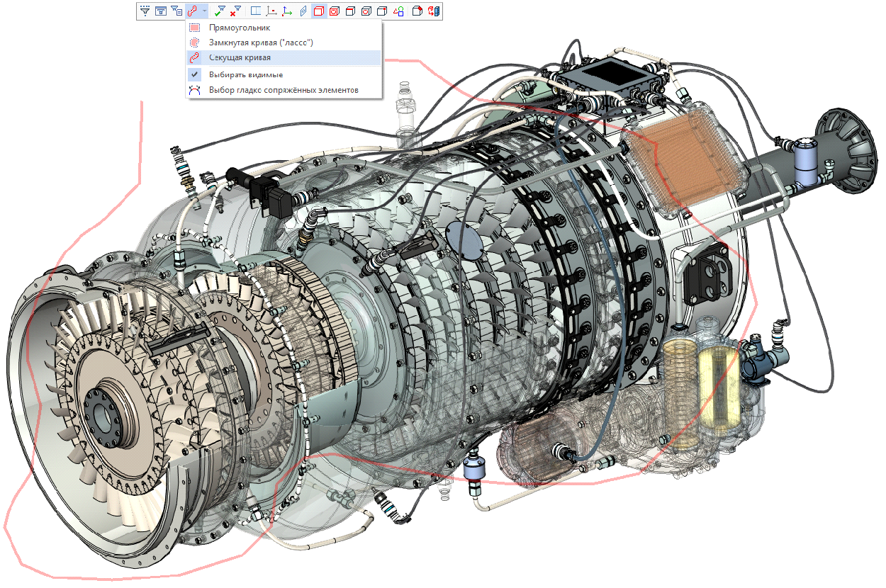Select the cube vertex point filter icon
886x588 pixels.
coord(381,11)
